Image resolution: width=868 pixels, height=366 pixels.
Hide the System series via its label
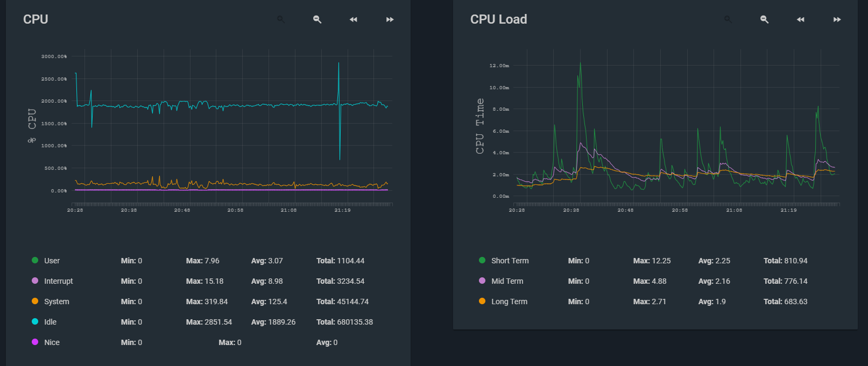[x=57, y=302]
